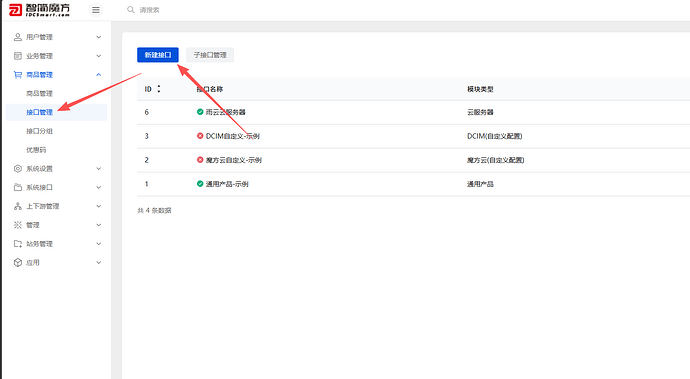Screen dimensions: 690x379
Task: Click the 商品管理 shopping cart icon
Action: tap(18, 75)
